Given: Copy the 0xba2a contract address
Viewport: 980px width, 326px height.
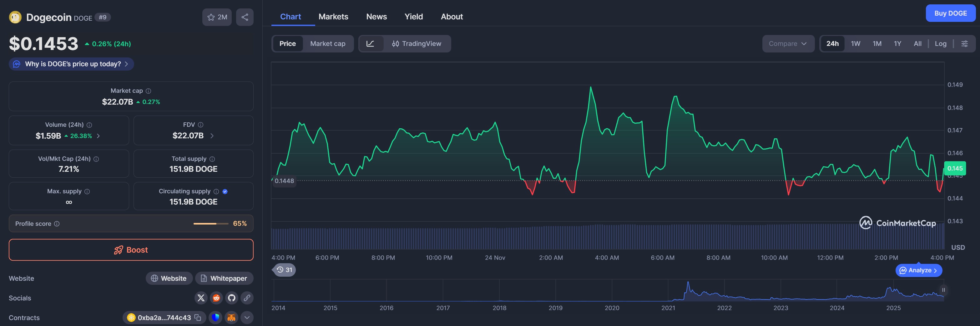Looking at the screenshot, I should pyautogui.click(x=198, y=318).
